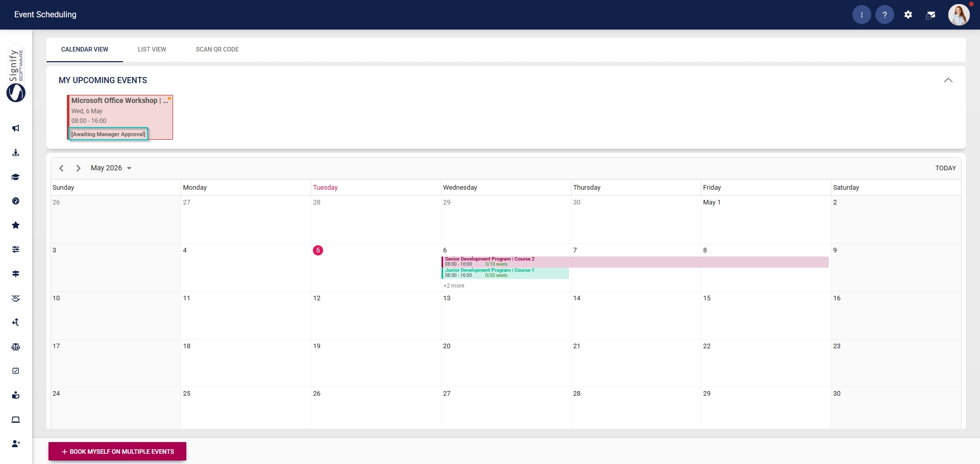Open the signpost sidebar icon
This screenshot has width=980, height=464.
(16, 274)
